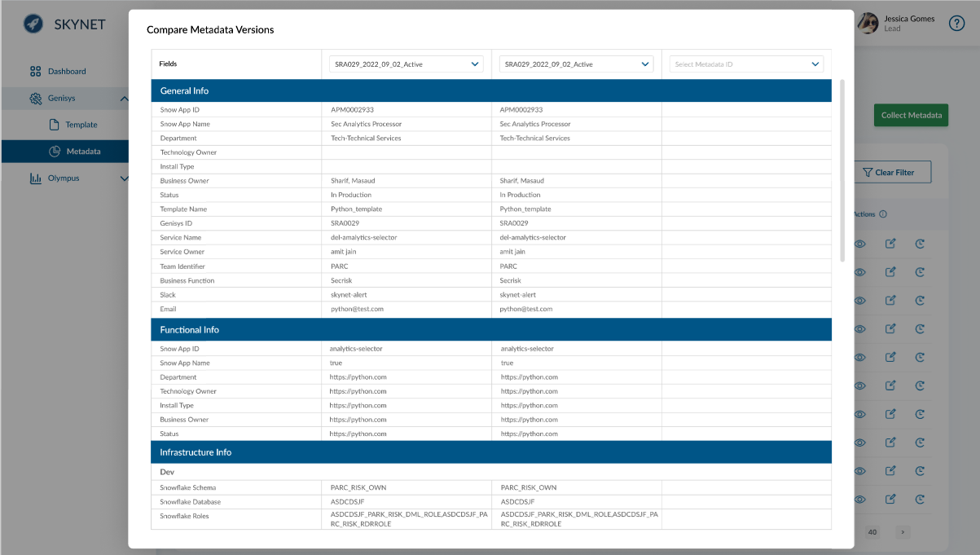Click the Service Name field label

[182, 237]
